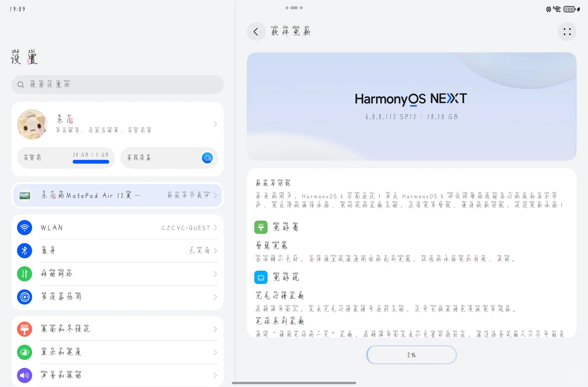Tap the blue 查找设备 locator icon
The height and width of the screenshot is (387, 588).
tap(207, 158)
